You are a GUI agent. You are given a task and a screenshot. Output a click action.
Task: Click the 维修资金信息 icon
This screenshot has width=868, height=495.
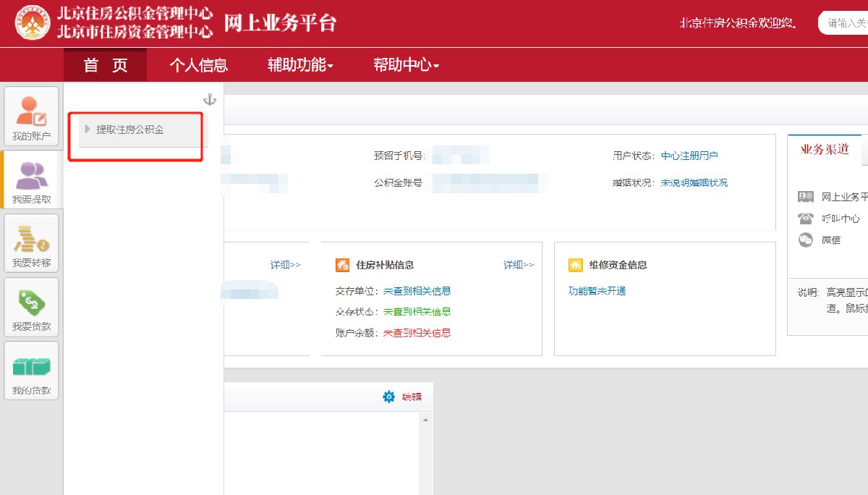point(575,265)
